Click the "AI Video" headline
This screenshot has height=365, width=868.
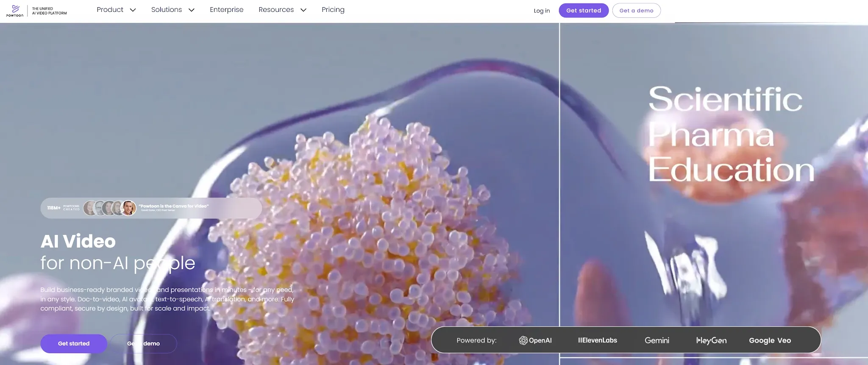[78, 242]
